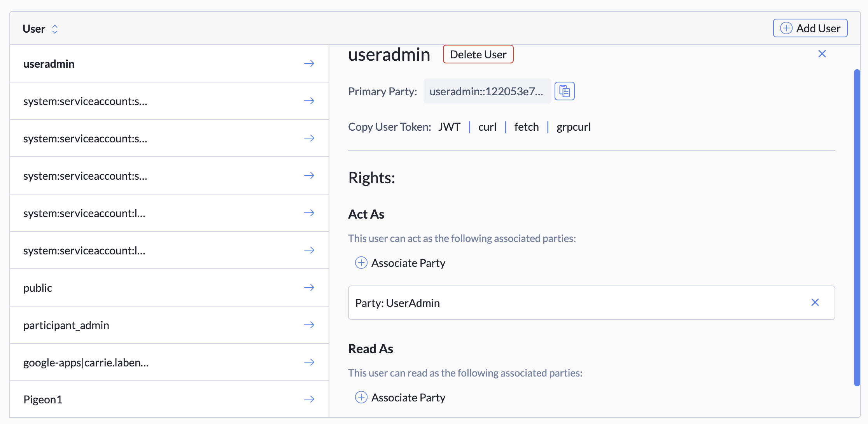The height and width of the screenshot is (424, 868).
Task: Click Delete User for useradmin
Action: [x=478, y=54]
